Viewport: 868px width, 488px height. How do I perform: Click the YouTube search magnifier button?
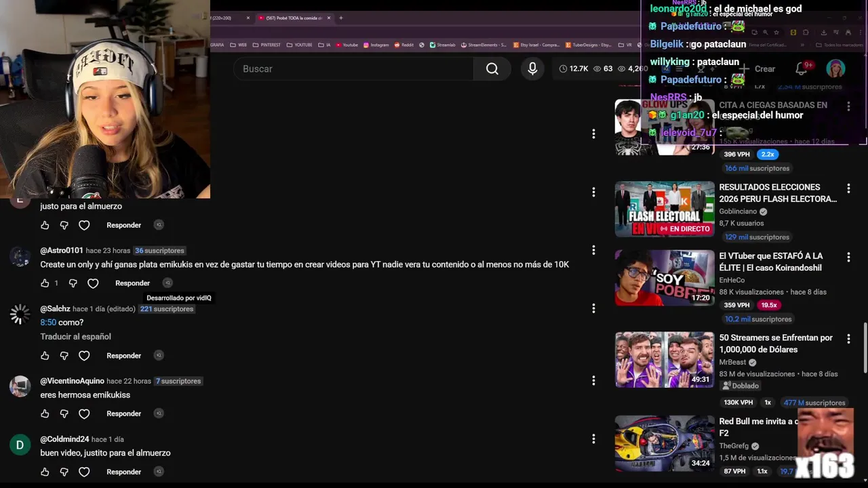pyautogui.click(x=492, y=68)
